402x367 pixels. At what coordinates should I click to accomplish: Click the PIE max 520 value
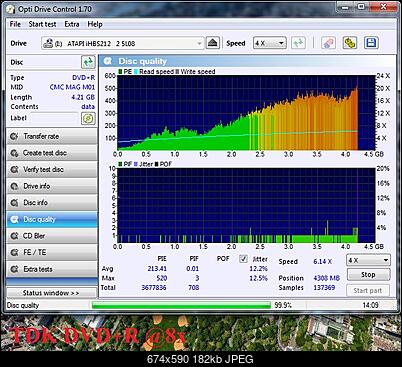coord(162,278)
